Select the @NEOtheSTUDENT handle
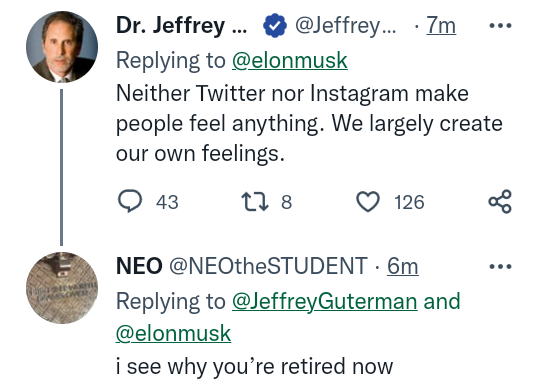Screen dimensions: 540x390 coord(268,266)
